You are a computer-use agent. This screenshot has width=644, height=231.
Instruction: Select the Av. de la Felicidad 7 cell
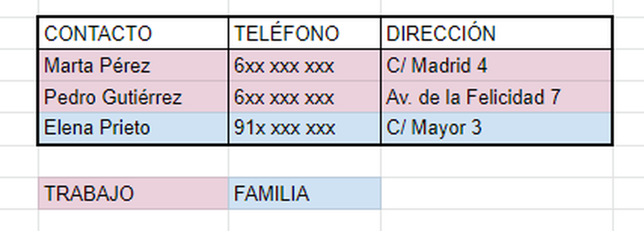click(496, 97)
